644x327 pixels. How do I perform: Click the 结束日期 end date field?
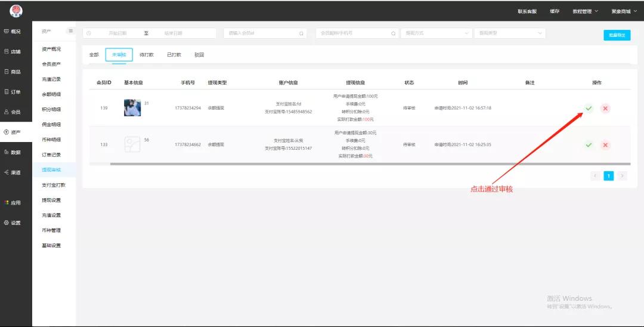pyautogui.click(x=174, y=33)
